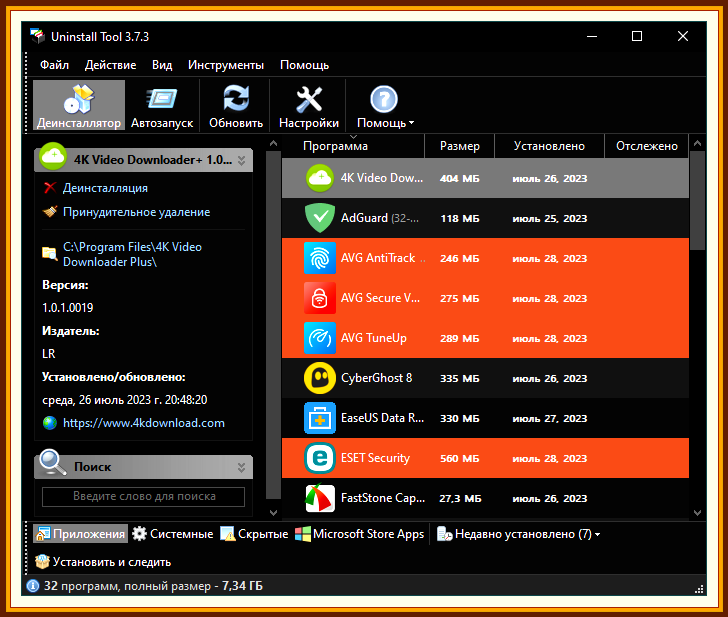
Task: Select the FastStone Capture icon
Action: pos(320,498)
